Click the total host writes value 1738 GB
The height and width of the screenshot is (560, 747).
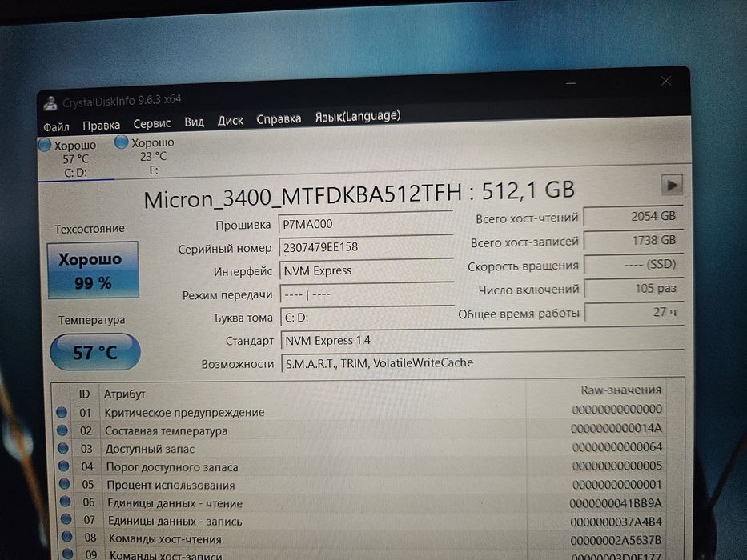click(x=633, y=240)
